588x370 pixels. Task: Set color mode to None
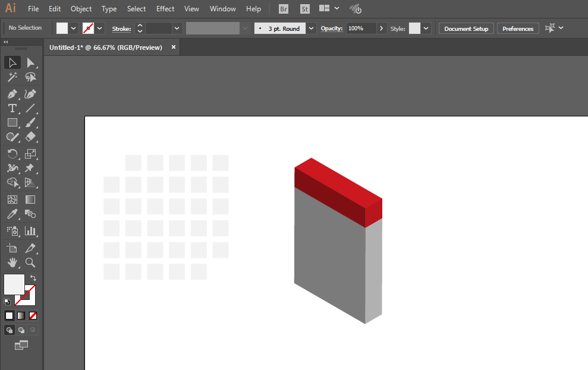point(33,315)
